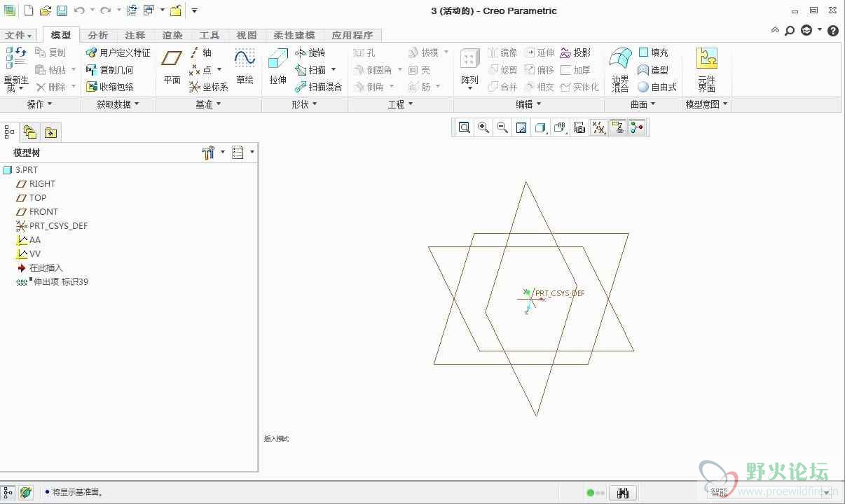Undo the last action

point(79,10)
